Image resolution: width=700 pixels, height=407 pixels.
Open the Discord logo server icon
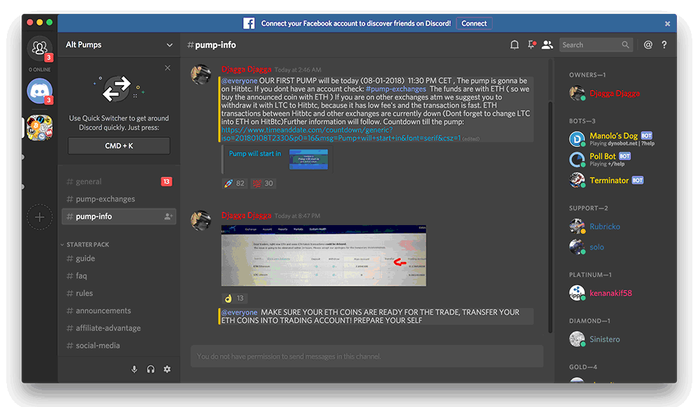tap(39, 91)
